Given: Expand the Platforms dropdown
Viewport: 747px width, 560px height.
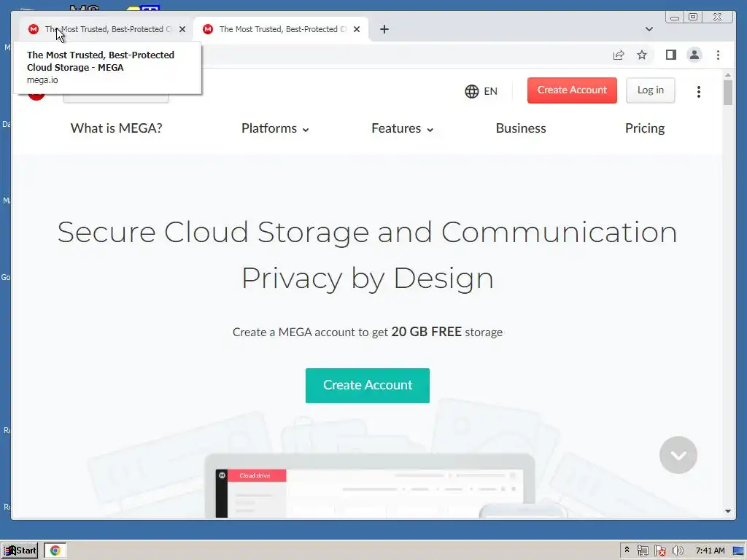Looking at the screenshot, I should coord(275,128).
